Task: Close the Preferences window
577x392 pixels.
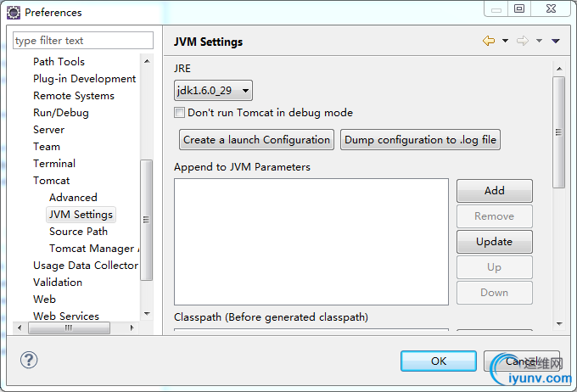Action: pyautogui.click(x=551, y=8)
